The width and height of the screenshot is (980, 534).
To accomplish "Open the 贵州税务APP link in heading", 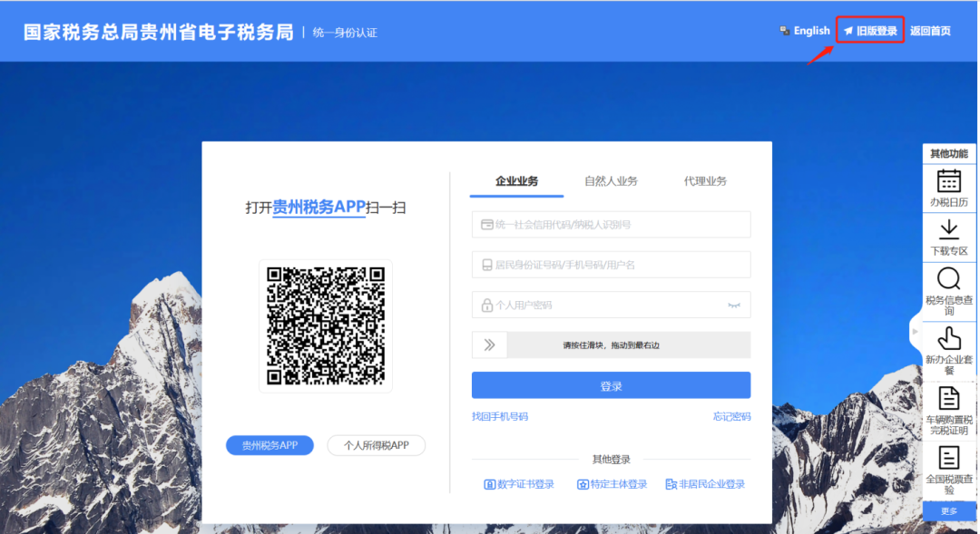I will click(x=318, y=207).
